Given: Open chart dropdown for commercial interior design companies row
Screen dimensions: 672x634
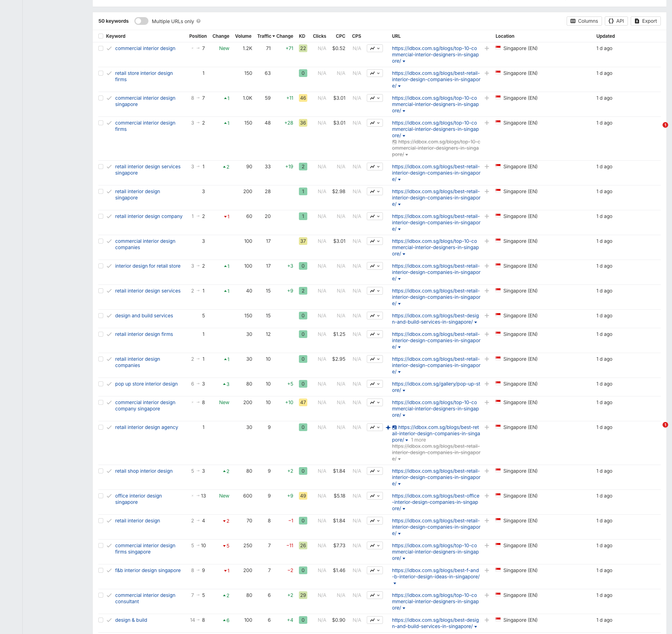Looking at the screenshot, I should [375, 241].
